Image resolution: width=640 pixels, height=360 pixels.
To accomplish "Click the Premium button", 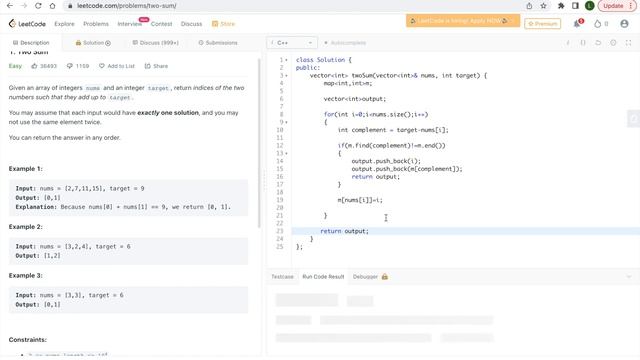I will coord(542,24).
